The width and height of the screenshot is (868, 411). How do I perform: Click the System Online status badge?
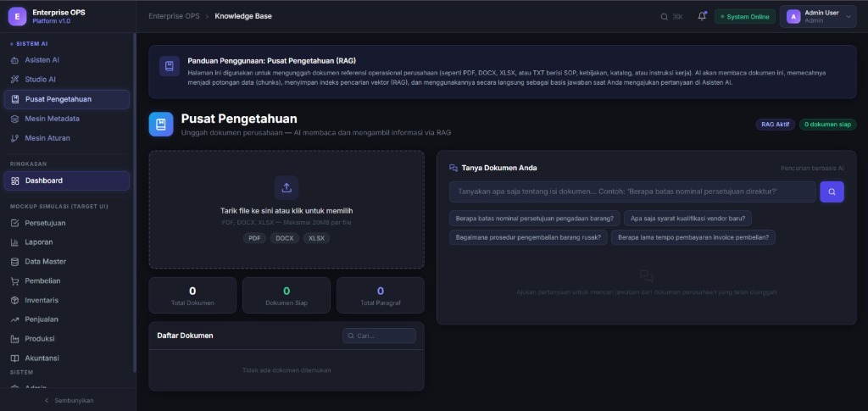click(744, 17)
